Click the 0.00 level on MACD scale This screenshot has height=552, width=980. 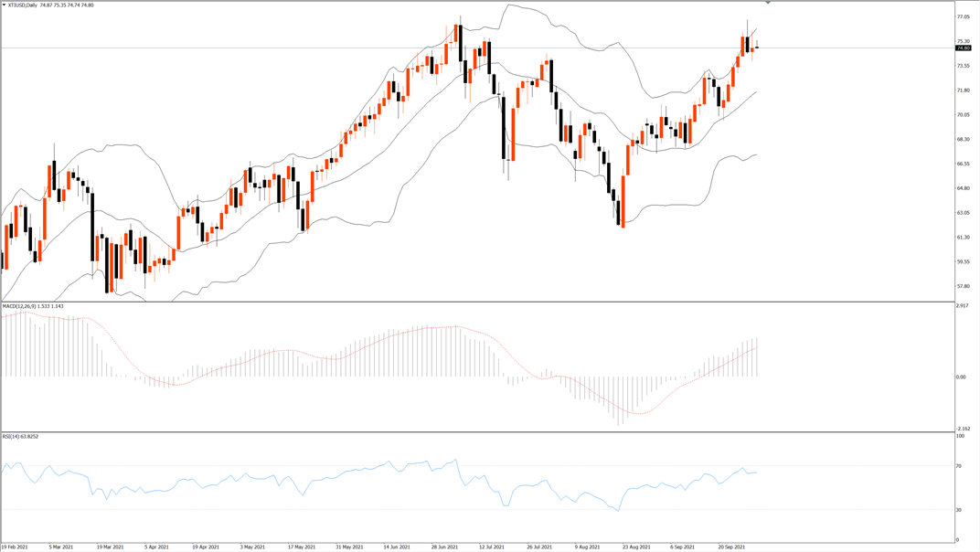(x=961, y=377)
